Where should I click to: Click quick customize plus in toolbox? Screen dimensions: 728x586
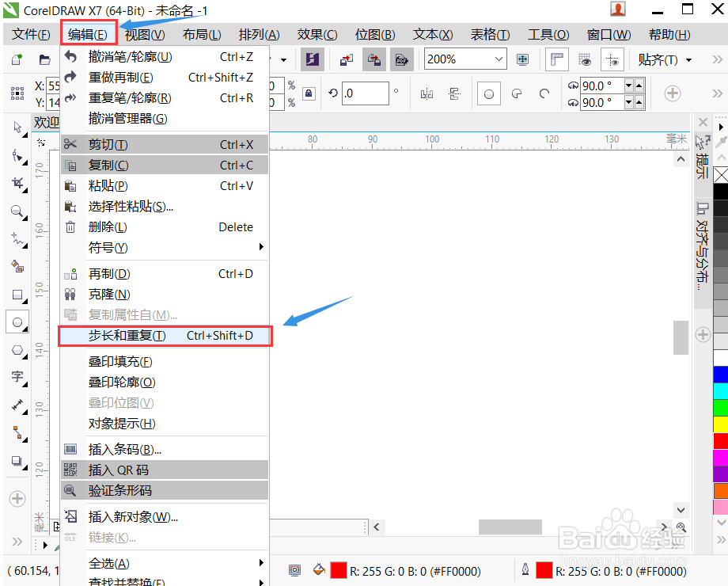click(x=17, y=499)
